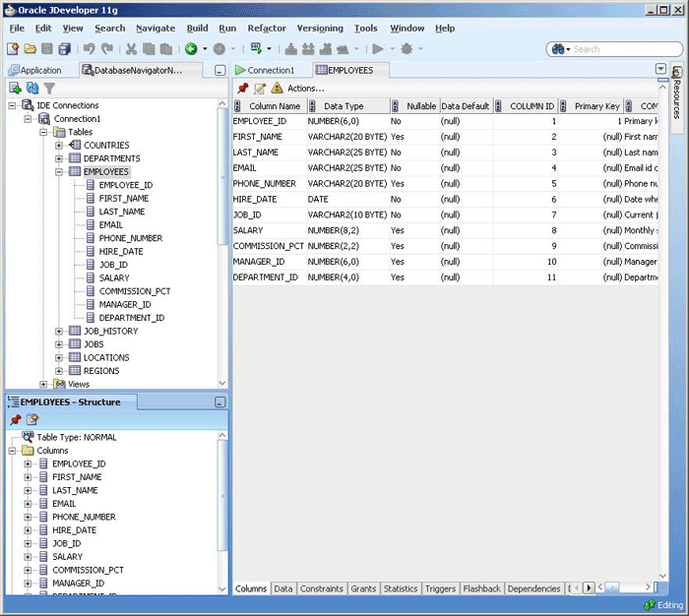
Task: Open the Actions... button
Action: coord(305,89)
